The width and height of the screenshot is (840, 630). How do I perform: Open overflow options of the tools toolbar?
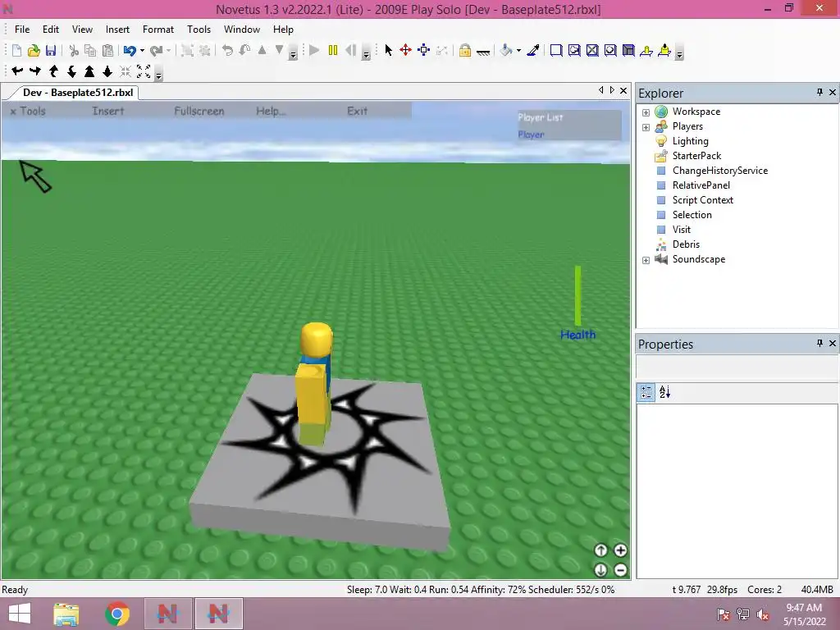click(680, 54)
